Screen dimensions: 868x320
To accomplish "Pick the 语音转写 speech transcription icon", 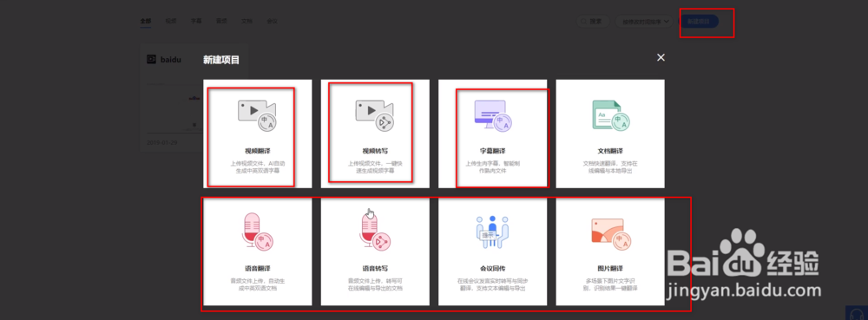I will (376, 232).
